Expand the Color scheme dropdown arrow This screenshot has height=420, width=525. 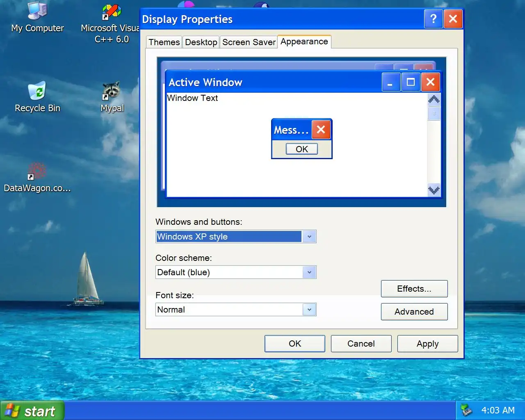click(x=309, y=272)
